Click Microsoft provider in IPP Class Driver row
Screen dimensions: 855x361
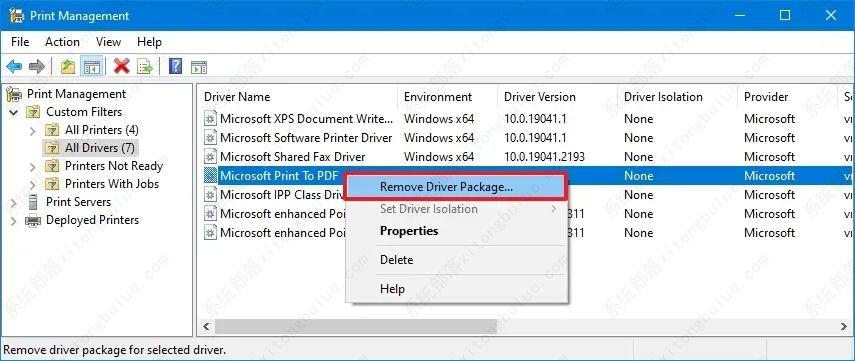pos(769,195)
